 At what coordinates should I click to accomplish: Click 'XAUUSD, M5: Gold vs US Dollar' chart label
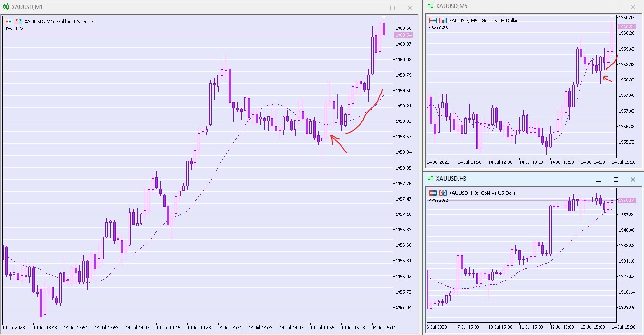pos(484,20)
